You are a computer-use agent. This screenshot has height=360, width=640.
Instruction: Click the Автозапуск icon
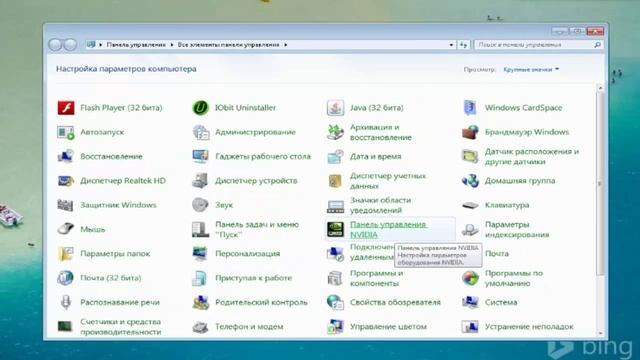(x=66, y=132)
